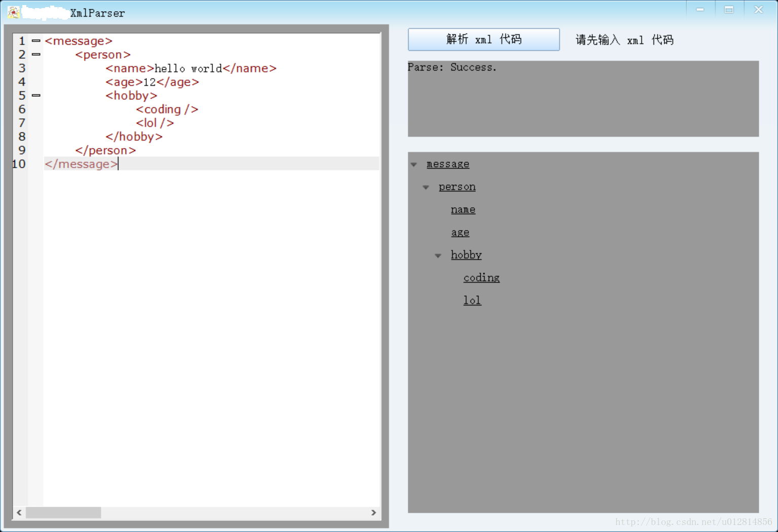Image resolution: width=778 pixels, height=532 pixels.
Task: Select the person tree item
Action: [457, 187]
